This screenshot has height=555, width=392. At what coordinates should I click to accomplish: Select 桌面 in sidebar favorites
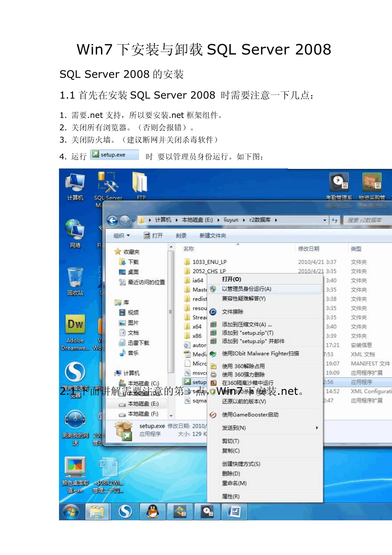coord(129,272)
